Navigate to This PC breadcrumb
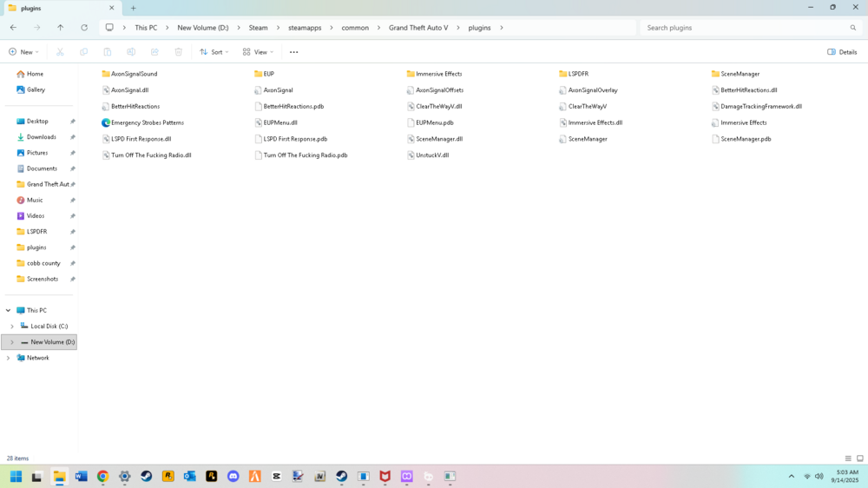This screenshot has height=488, width=868. pos(146,28)
